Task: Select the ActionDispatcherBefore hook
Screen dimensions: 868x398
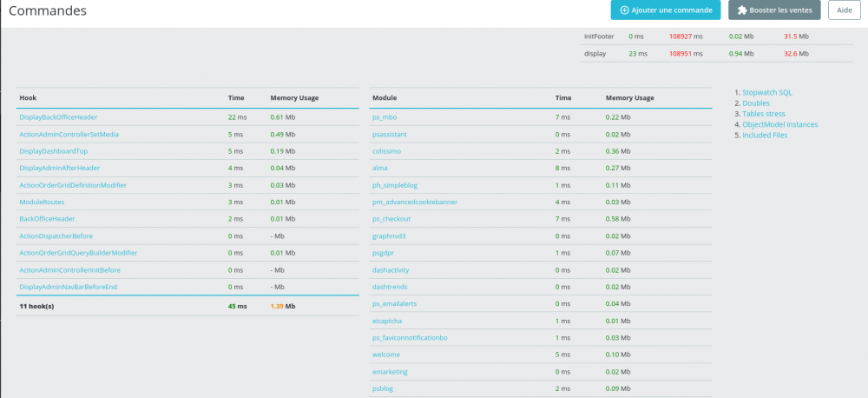Action: point(56,236)
